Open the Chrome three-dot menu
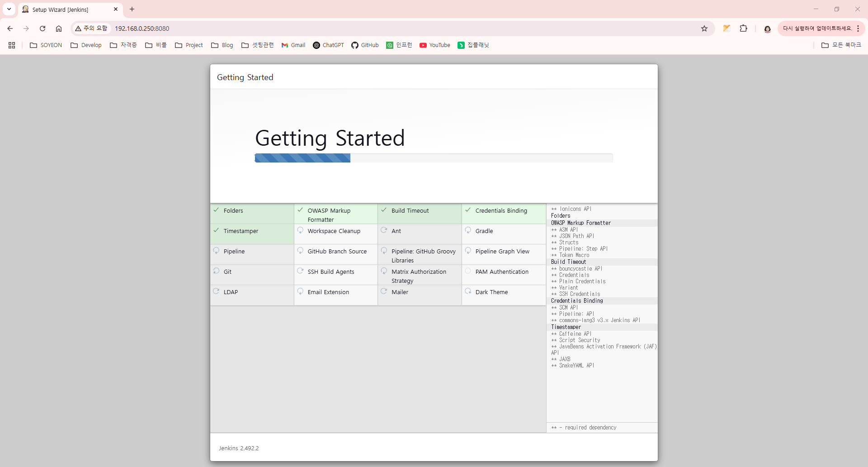 858,29
